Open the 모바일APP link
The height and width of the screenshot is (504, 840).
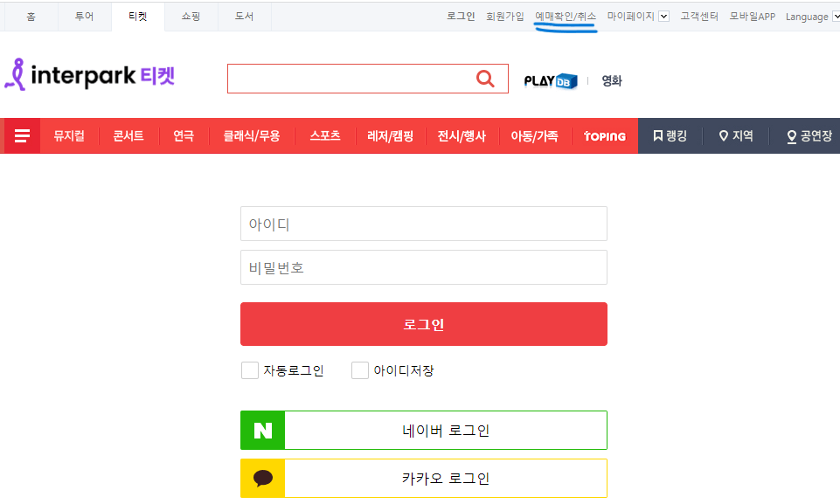752,16
